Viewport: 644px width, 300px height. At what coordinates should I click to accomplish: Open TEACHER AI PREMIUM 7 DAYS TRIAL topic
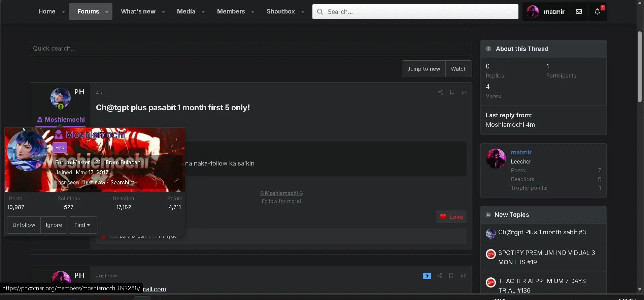[542, 286]
